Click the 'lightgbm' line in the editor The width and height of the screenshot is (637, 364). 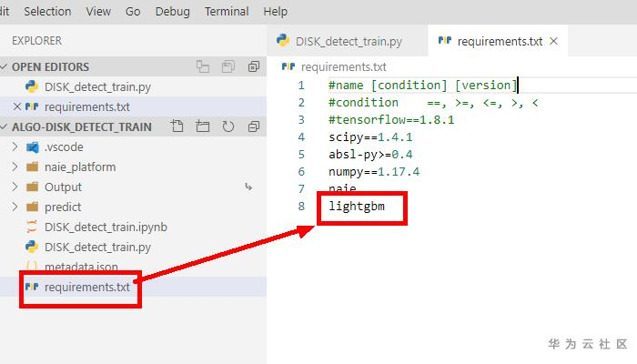pos(357,207)
